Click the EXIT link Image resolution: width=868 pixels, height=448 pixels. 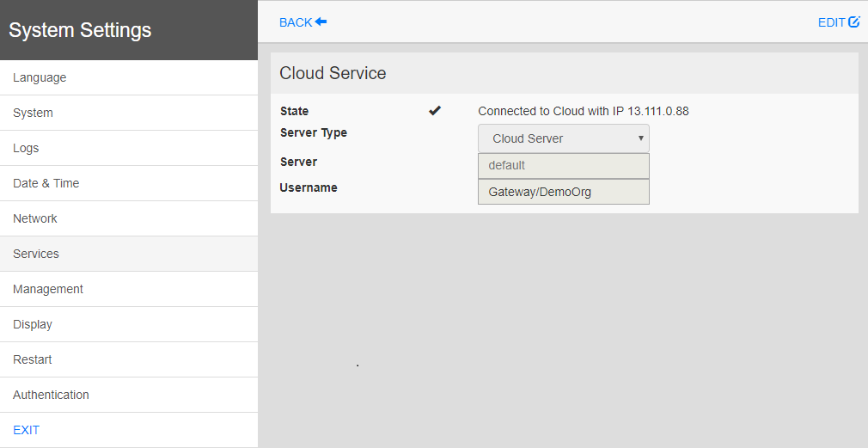tap(26, 430)
